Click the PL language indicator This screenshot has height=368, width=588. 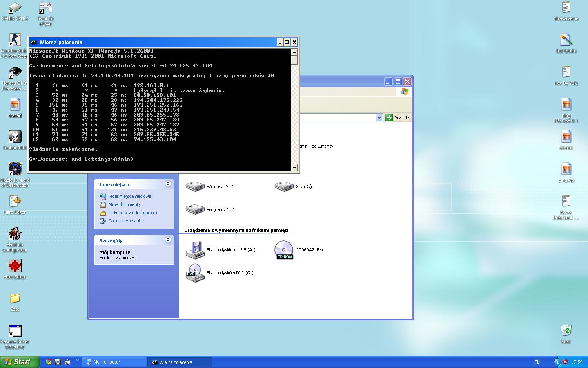pyautogui.click(x=537, y=362)
